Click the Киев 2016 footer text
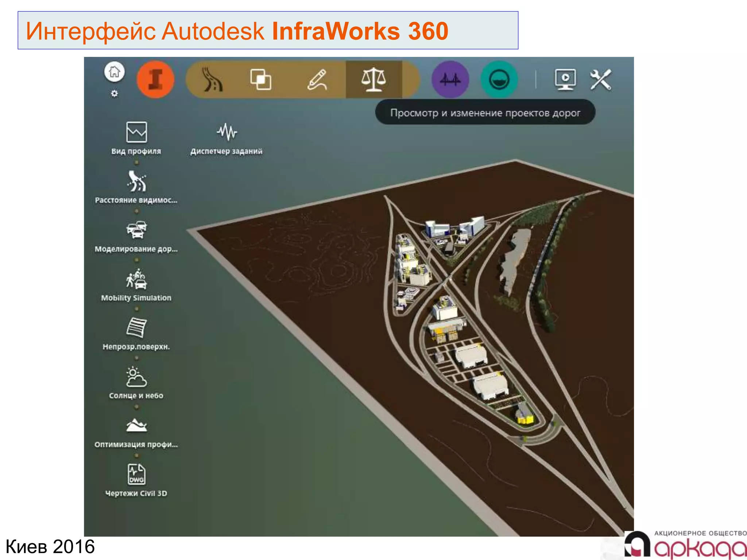This screenshot has height=560, width=747. pos(50,547)
